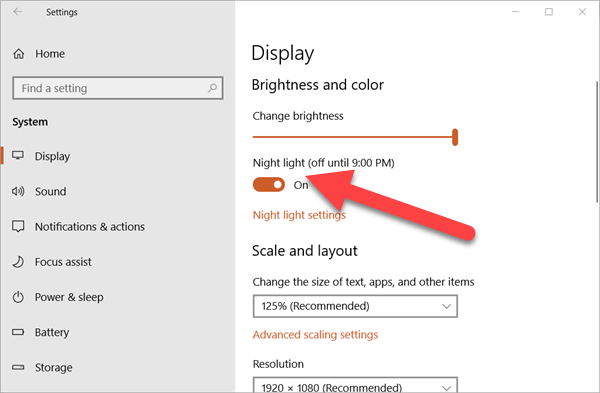Maximize the Settings window
This screenshot has height=393, width=600.
(x=549, y=12)
